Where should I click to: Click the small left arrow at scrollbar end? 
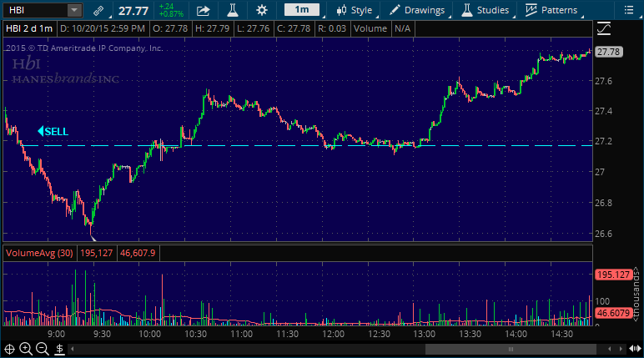(x=610, y=349)
